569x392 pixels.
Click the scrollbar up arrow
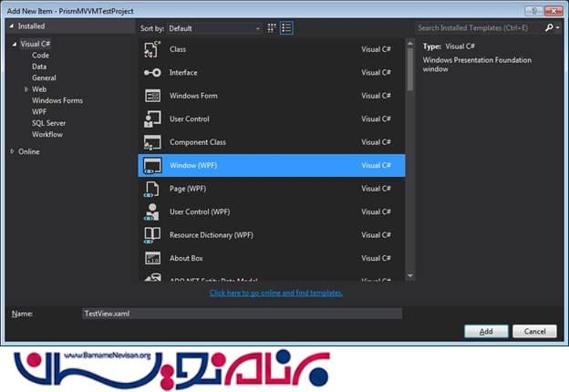tap(410, 44)
